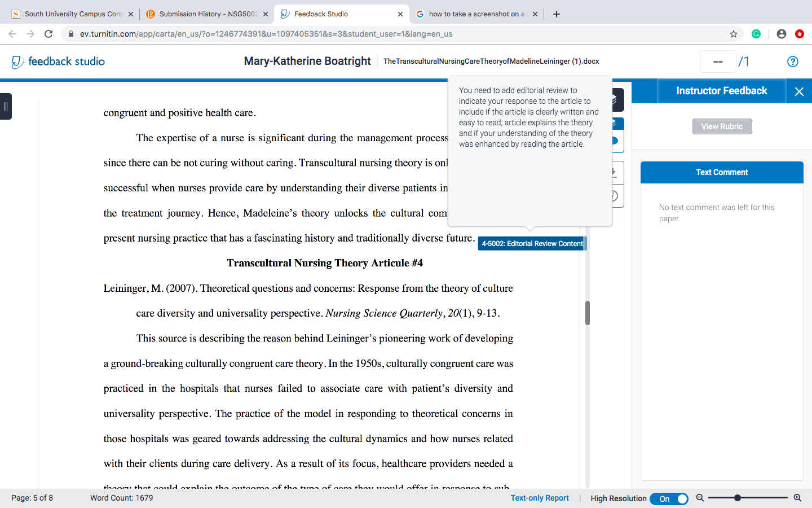This screenshot has width=812, height=508.
Task: Open the Text-only Report link
Action: [x=540, y=498]
